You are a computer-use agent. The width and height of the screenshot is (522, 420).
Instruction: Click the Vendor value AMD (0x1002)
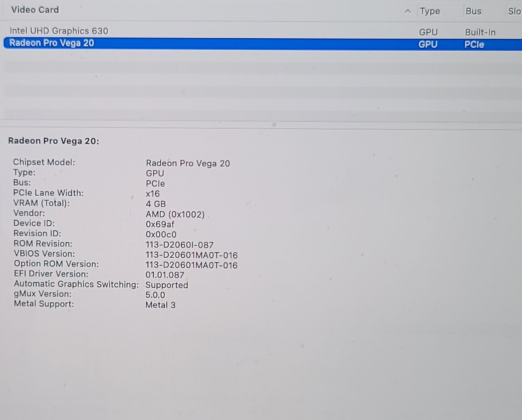pos(175,214)
